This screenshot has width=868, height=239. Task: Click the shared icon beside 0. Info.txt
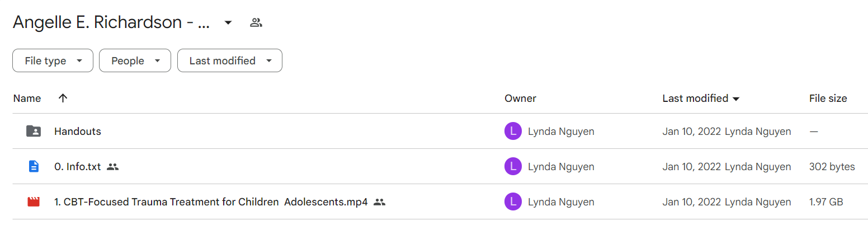(x=112, y=167)
